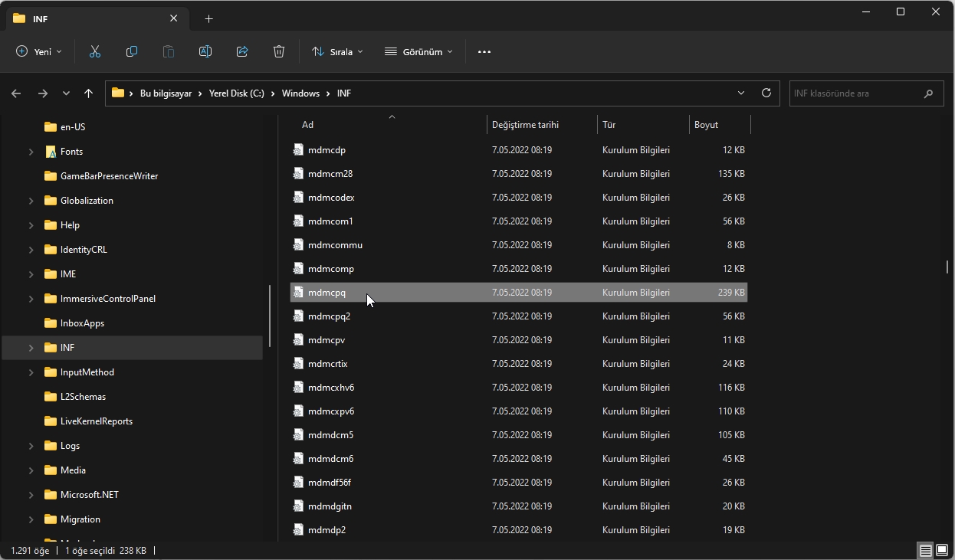
Task: Click the Rename icon in toolbar
Action: 205,51
